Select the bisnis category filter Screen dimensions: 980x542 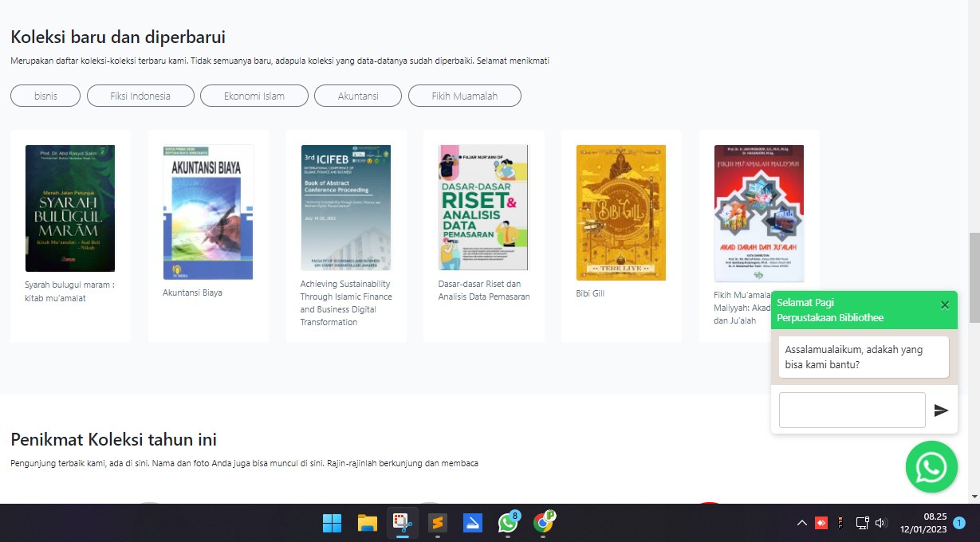[x=45, y=96]
